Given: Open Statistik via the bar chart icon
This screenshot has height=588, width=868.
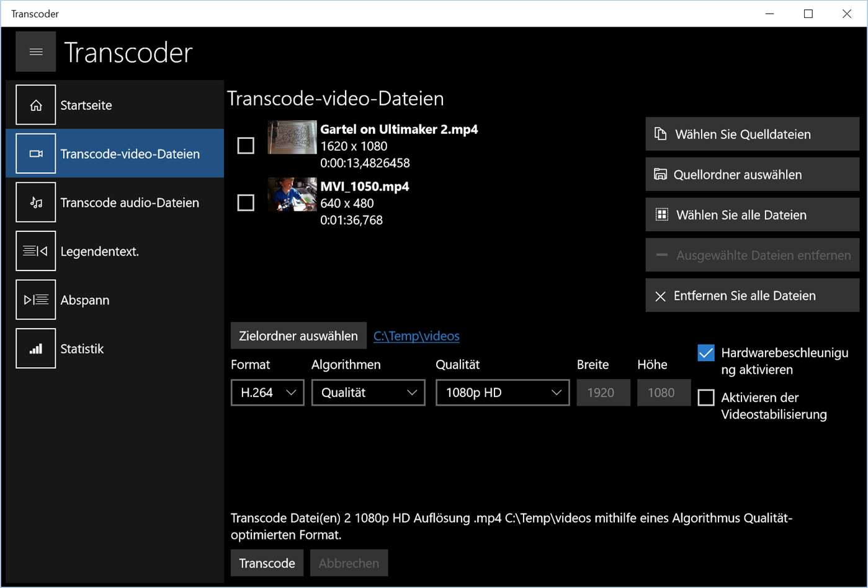Looking at the screenshot, I should 35,349.
